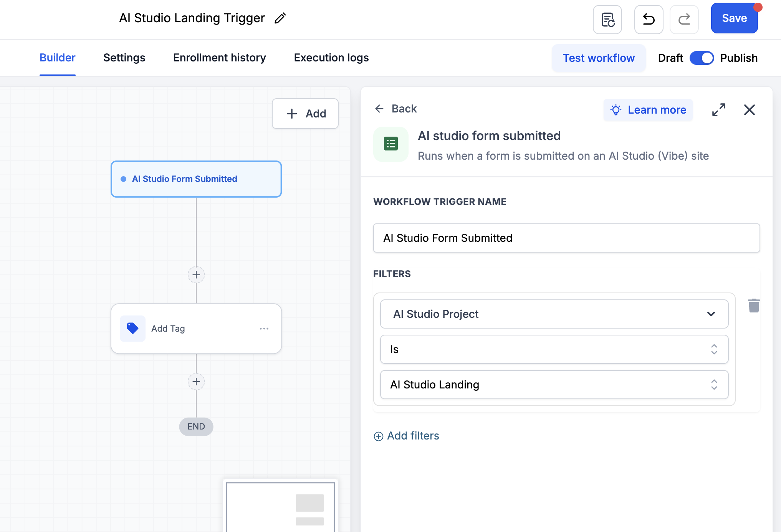781x532 pixels.
Task: Click the AI studio form submitted heading
Action: click(489, 136)
